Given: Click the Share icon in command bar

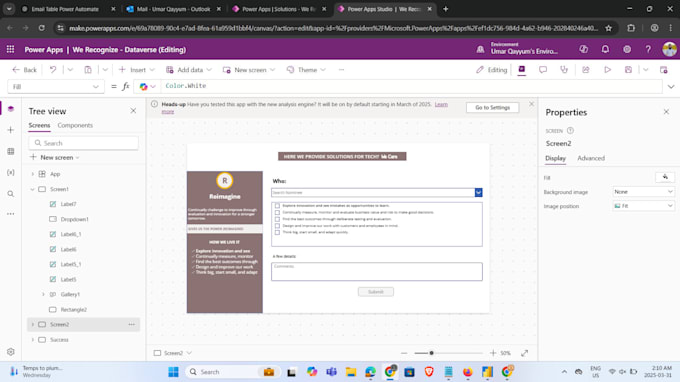Looking at the screenshot, I should [x=585, y=69].
